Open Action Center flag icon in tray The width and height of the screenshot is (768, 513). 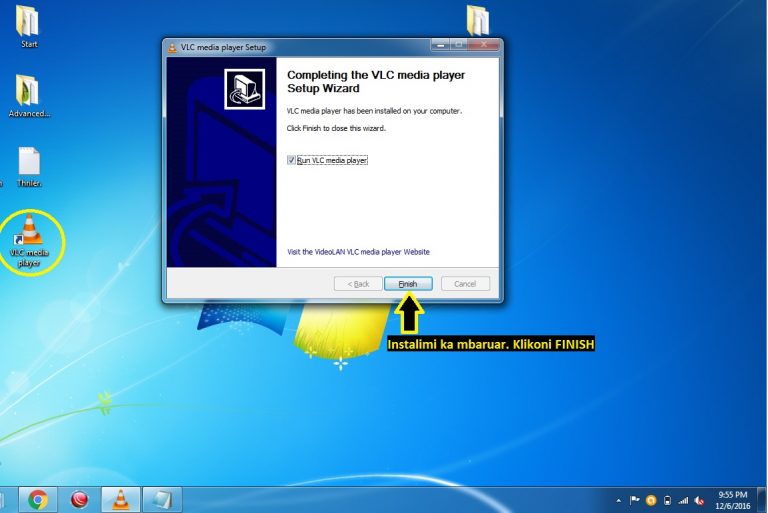coord(635,500)
